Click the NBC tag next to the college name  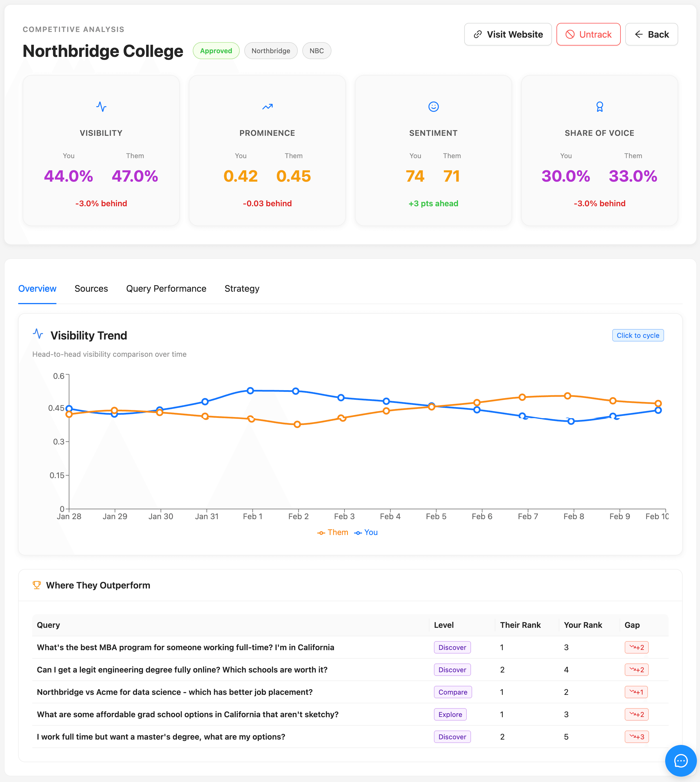pyautogui.click(x=316, y=50)
